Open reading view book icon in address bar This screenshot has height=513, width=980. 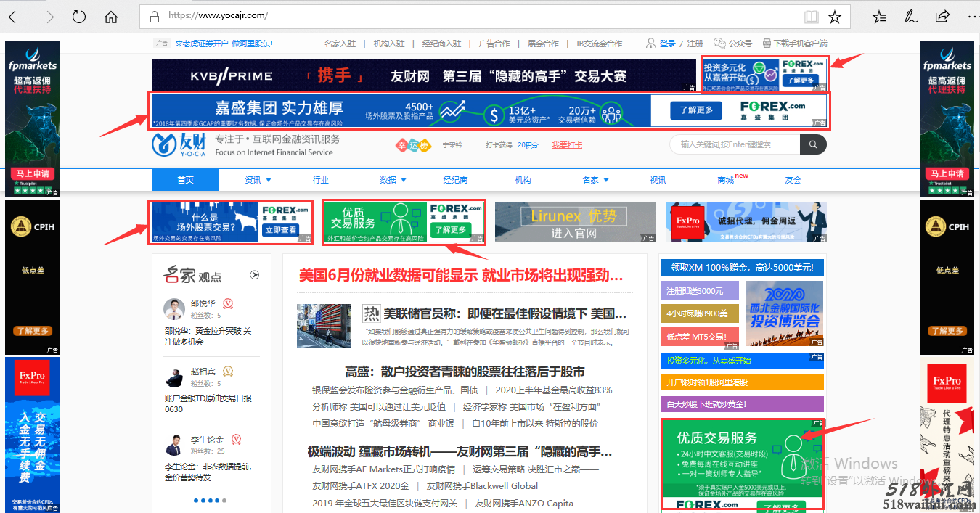point(811,16)
